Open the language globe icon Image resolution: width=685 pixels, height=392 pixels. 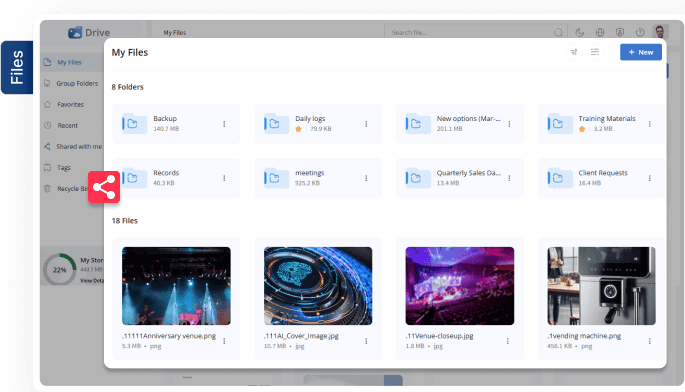pos(600,32)
